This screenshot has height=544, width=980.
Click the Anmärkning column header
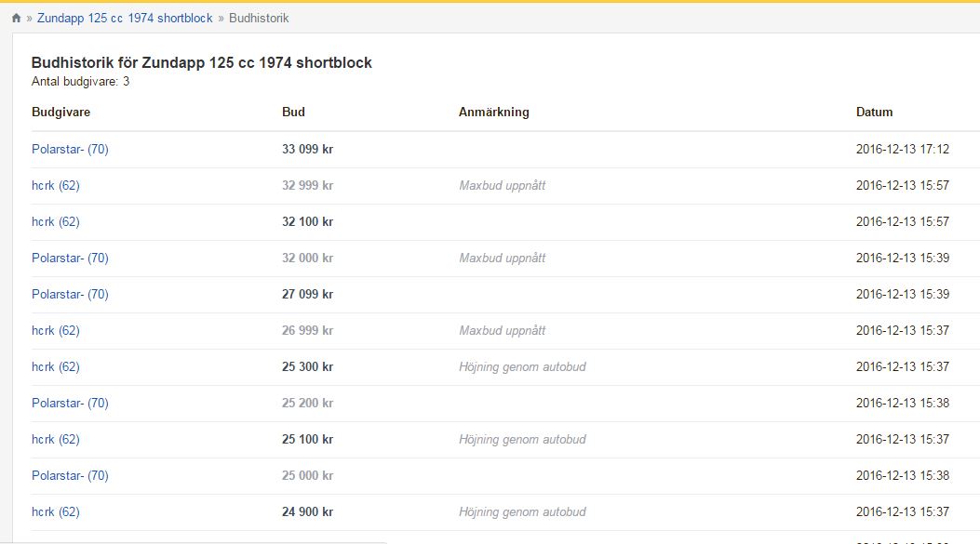click(493, 112)
